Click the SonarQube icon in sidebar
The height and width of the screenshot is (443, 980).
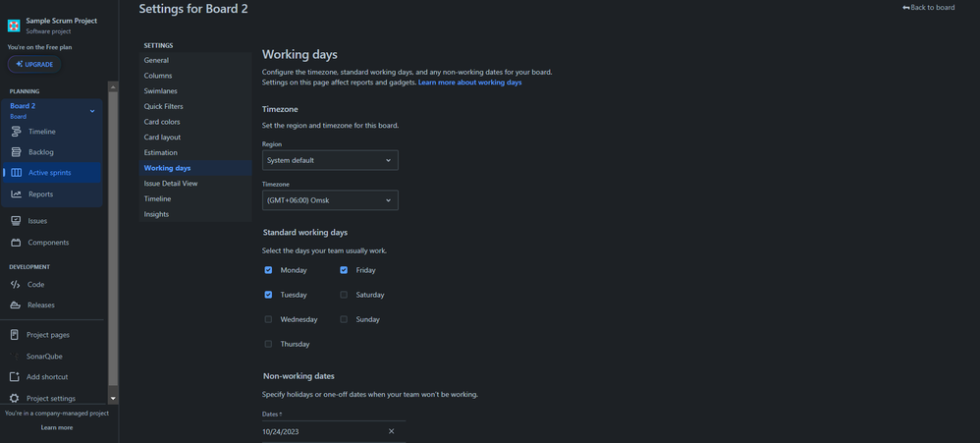[15, 357]
